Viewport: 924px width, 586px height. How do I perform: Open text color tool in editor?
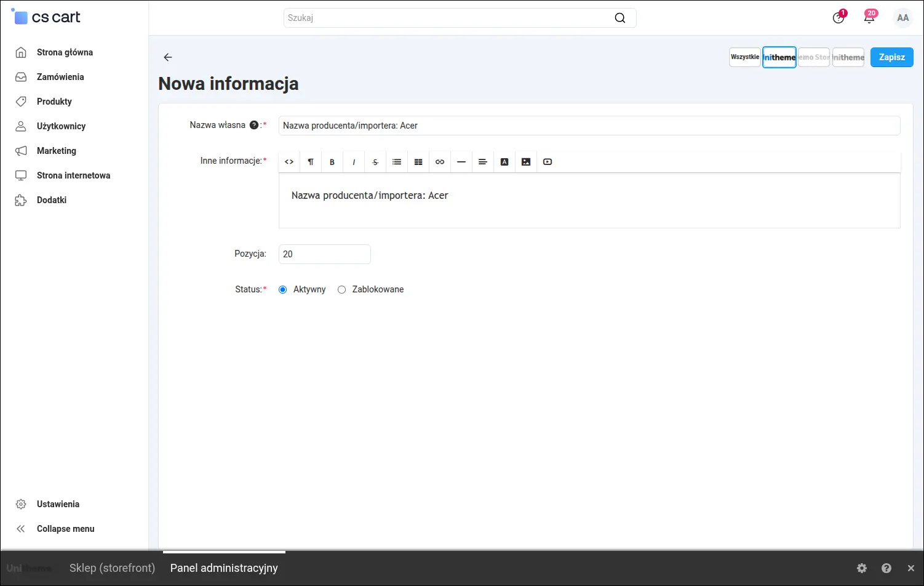[504, 162]
